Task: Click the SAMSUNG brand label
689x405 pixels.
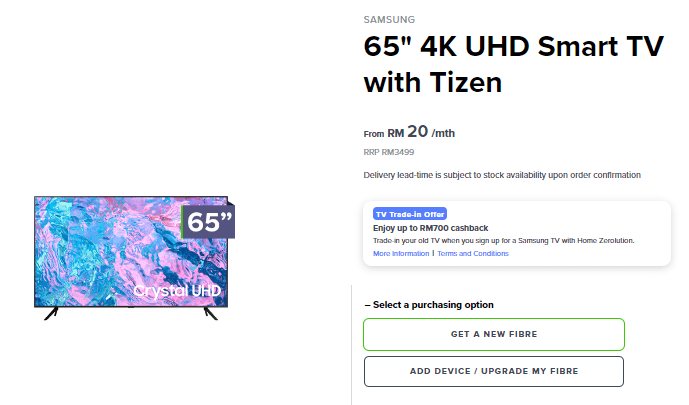Action: pos(389,19)
